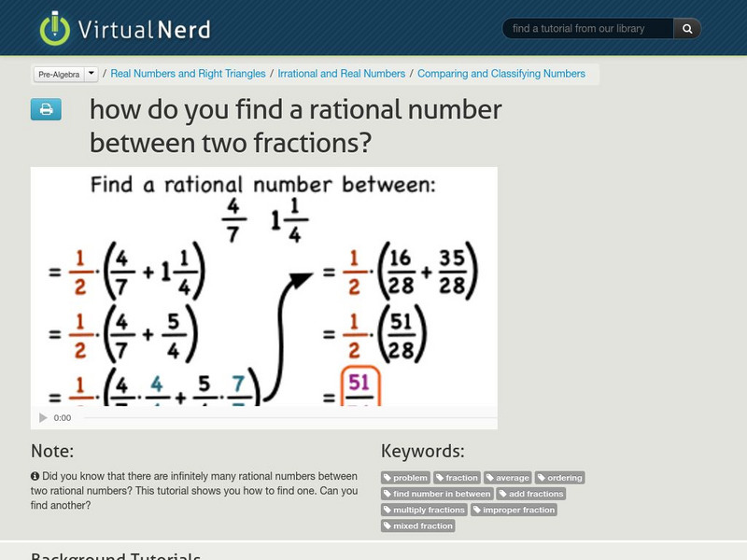Click the search magnifying glass icon
Screen dimensions: 747x560
[686, 28]
